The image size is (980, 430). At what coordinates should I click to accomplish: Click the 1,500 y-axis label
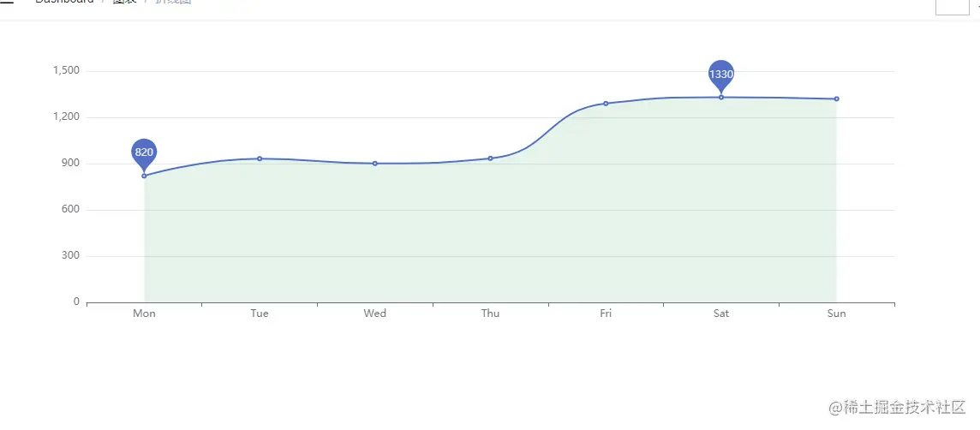65,71
